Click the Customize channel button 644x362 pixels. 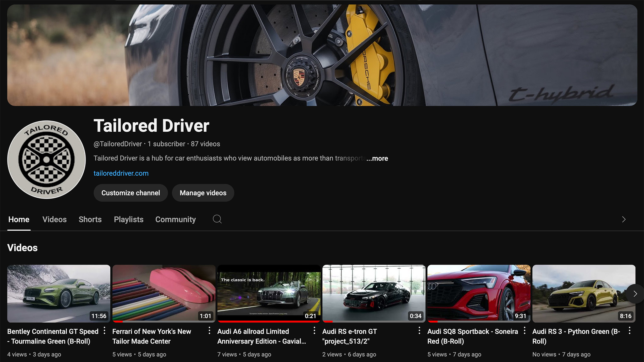coord(130,193)
